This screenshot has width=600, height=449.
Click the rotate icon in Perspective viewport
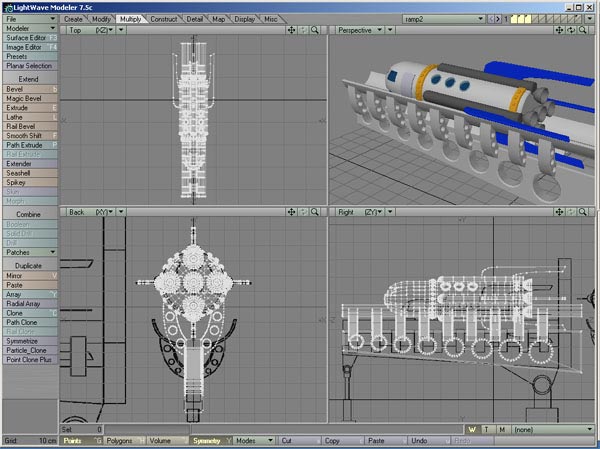[571, 30]
